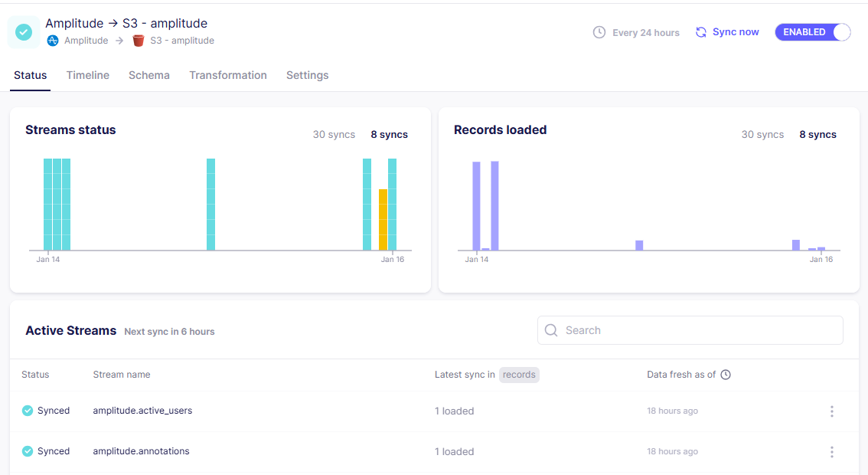Viewport: 868px width, 475px height.
Task: Show 30 syncs in Streams status
Action: (334, 135)
